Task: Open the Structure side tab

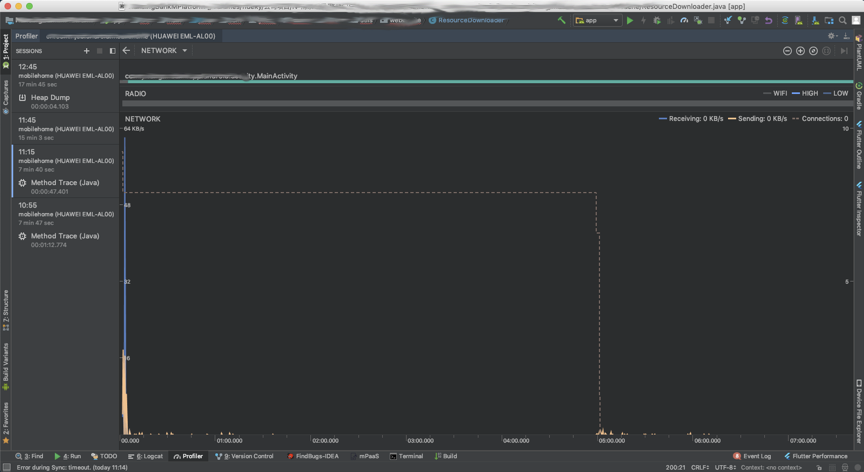Action: (x=6, y=310)
